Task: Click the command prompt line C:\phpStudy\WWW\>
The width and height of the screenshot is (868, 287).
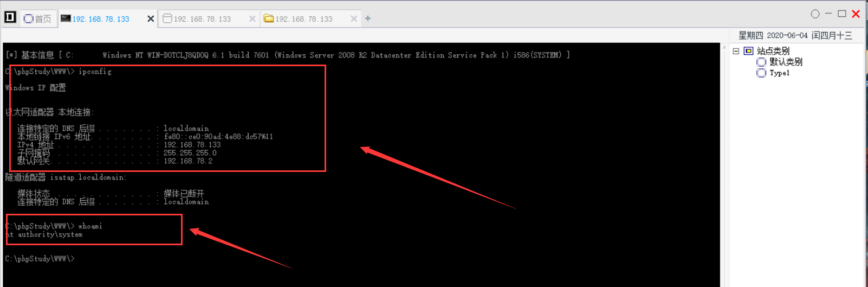Action: (40, 259)
